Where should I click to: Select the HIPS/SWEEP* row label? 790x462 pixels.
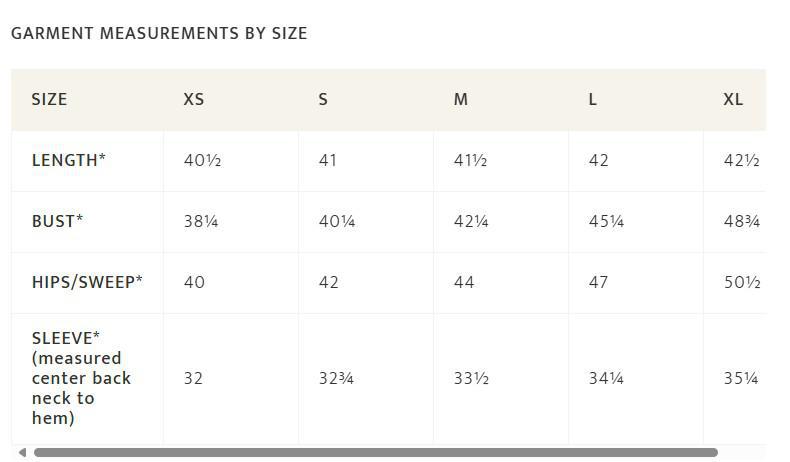(x=87, y=282)
